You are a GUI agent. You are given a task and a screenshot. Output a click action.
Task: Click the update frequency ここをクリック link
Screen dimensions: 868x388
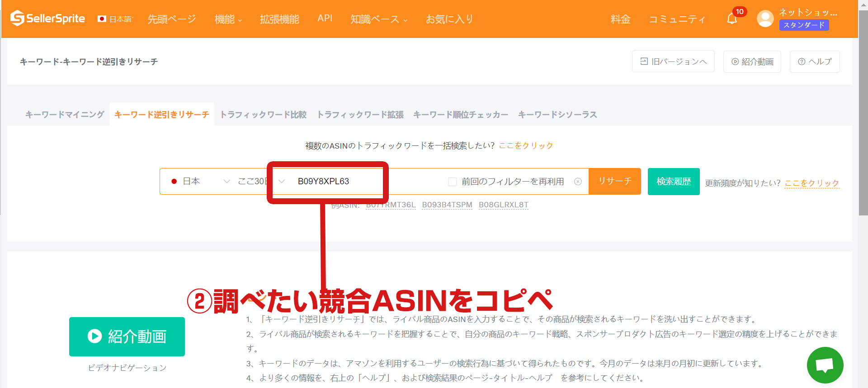click(812, 183)
